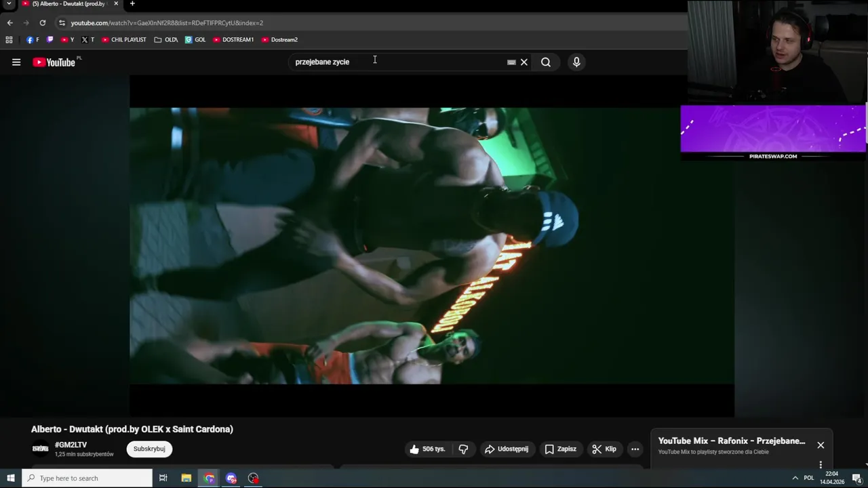Focus the YouTube search input field
Viewport: 868px width, 488px height.
[399, 62]
